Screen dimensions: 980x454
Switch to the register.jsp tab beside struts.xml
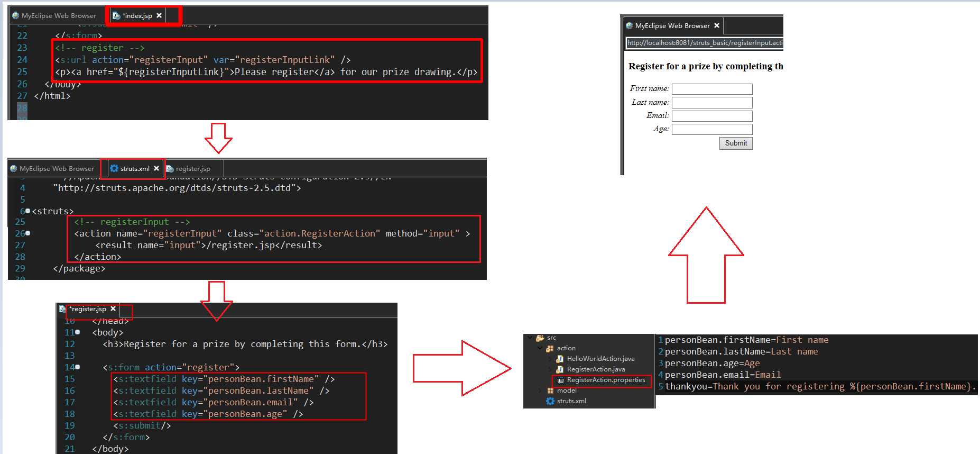(x=193, y=169)
